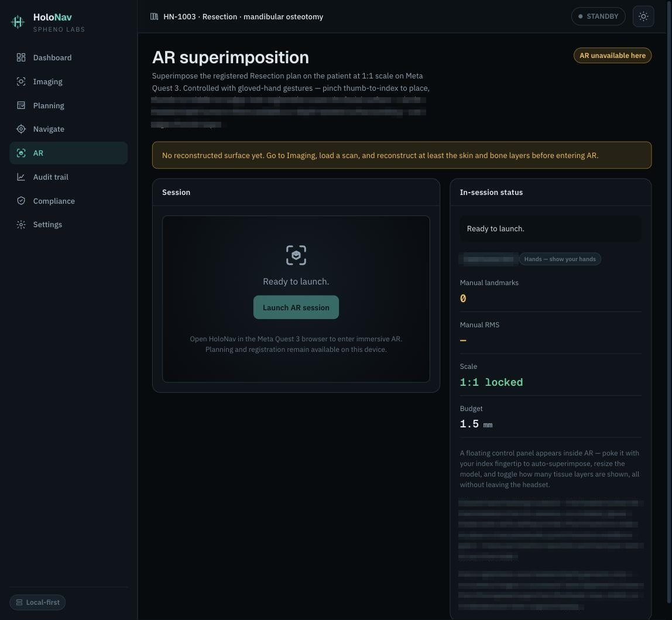The height and width of the screenshot is (620, 672).
Task: Open the Dashboard grid icon
Action: point(21,57)
